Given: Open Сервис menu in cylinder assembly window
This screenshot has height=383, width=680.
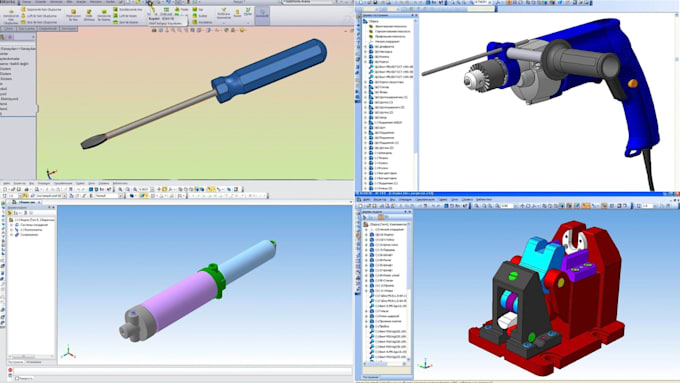Looking at the screenshot, I should [x=80, y=183].
